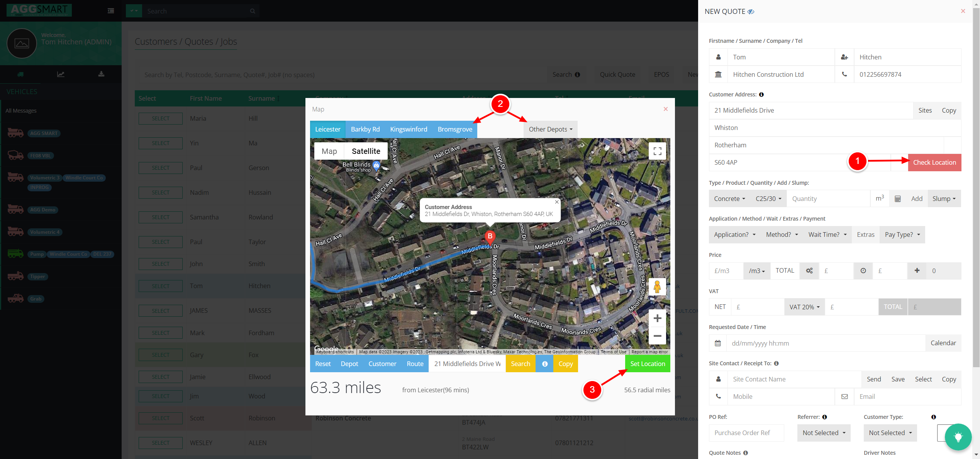The image size is (980, 459).
Task: Click the map marker B pin
Action: pos(490,237)
